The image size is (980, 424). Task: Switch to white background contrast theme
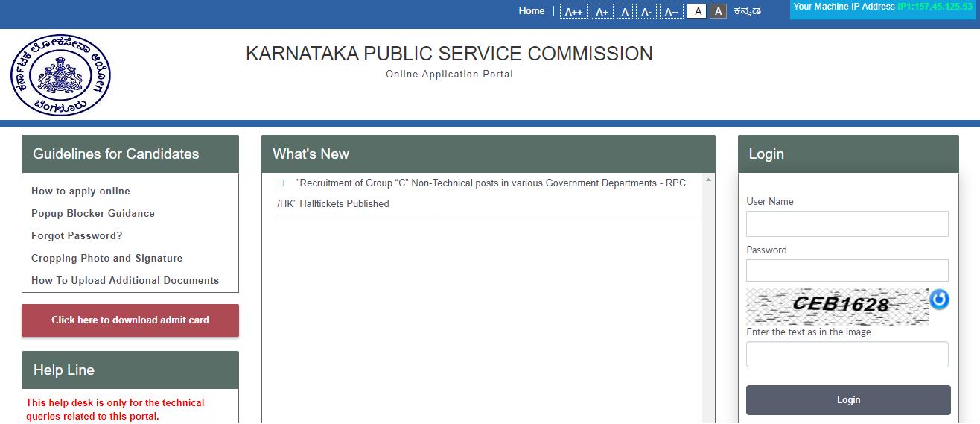point(696,11)
